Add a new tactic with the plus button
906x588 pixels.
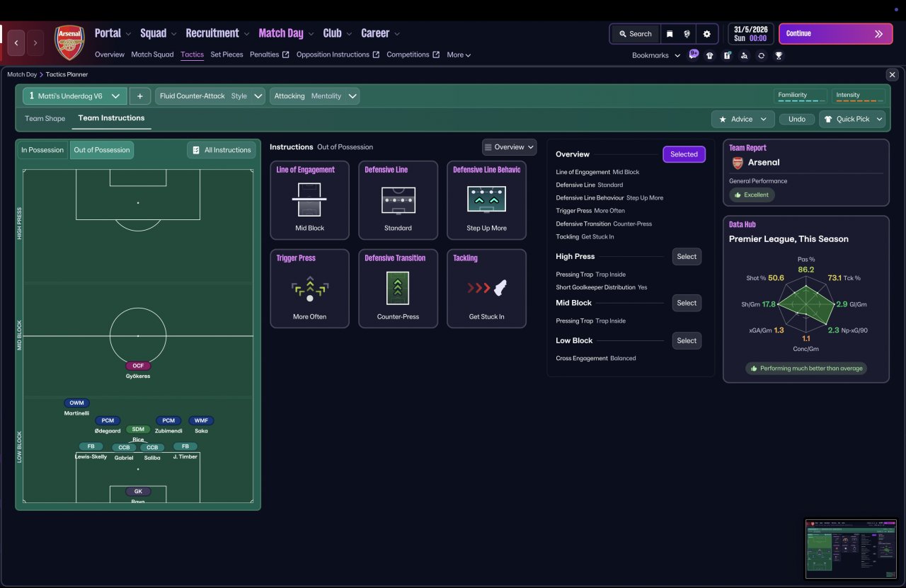tap(139, 96)
